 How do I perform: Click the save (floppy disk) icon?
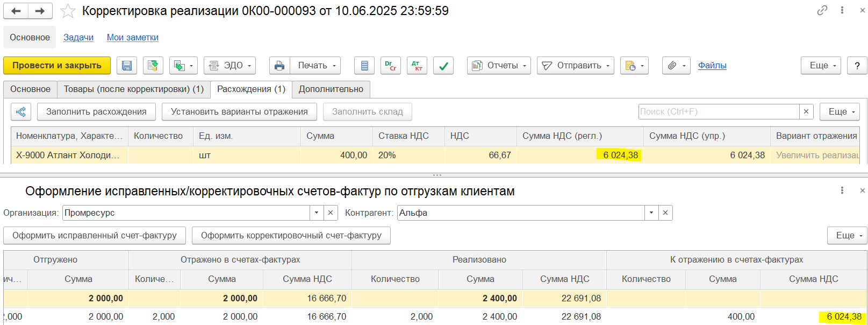tap(127, 66)
